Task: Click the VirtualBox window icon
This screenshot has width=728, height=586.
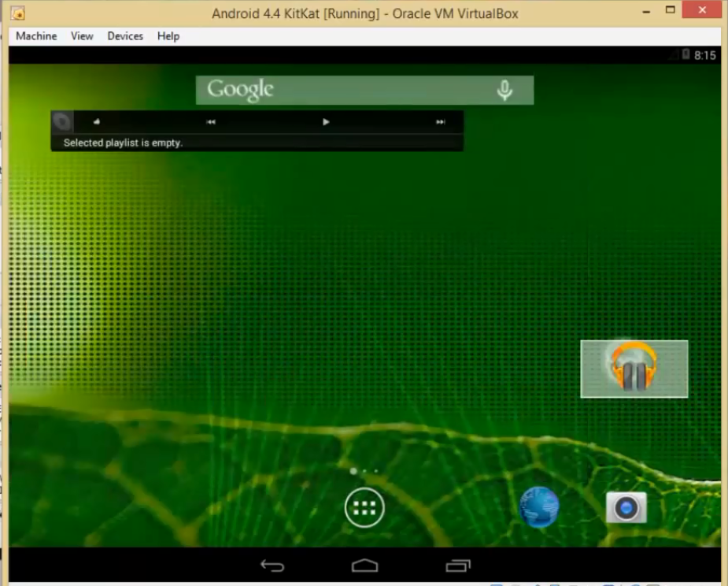Action: pos(17,13)
